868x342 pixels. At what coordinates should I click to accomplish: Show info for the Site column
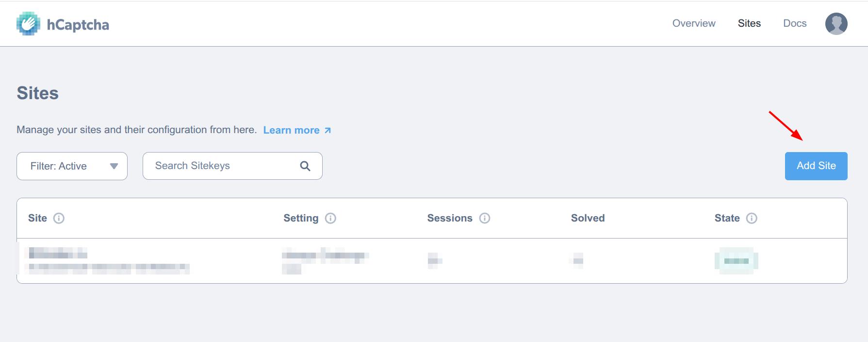pos(59,218)
